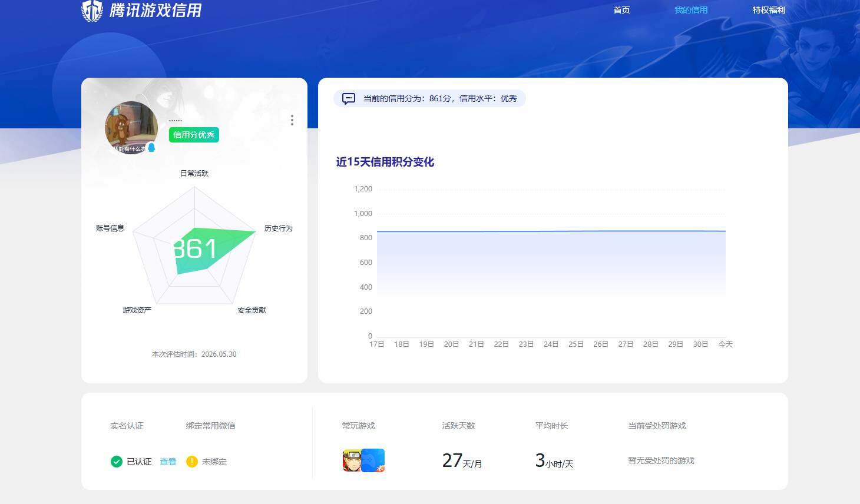Viewport: 860px width, 504px height.
Task: Open the Naruto game icon
Action: pyautogui.click(x=352, y=460)
